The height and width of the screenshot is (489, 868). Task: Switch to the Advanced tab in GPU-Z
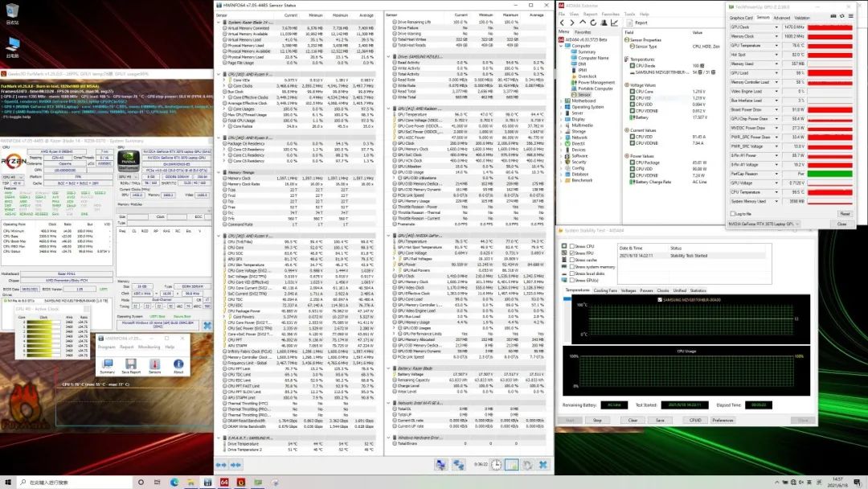pyautogui.click(x=782, y=17)
